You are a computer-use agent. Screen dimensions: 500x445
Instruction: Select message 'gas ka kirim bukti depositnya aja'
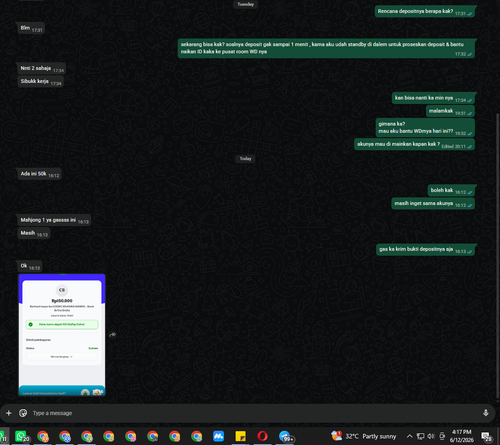(x=425, y=250)
